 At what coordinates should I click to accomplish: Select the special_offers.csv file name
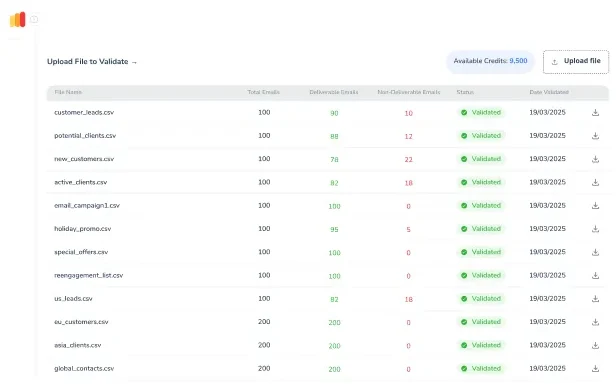coord(81,252)
